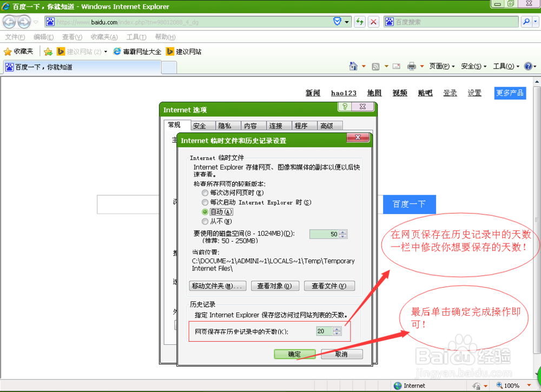Click the help button on Internet Options title bar

(344, 107)
